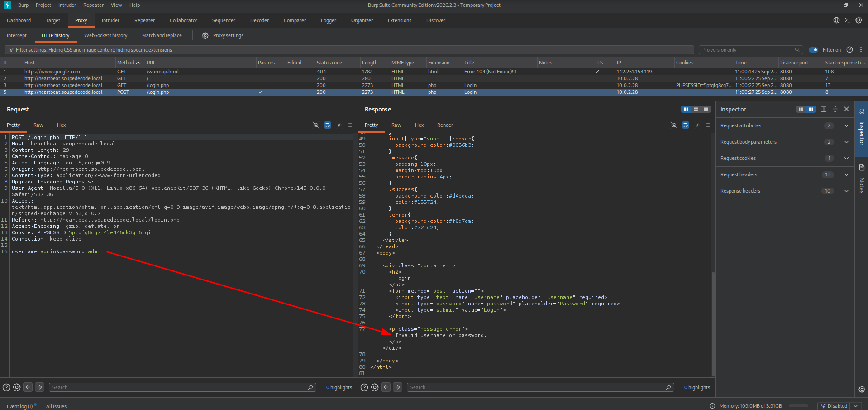Click the Proxy settings gear icon
The width and height of the screenshot is (868, 410).
point(205,35)
